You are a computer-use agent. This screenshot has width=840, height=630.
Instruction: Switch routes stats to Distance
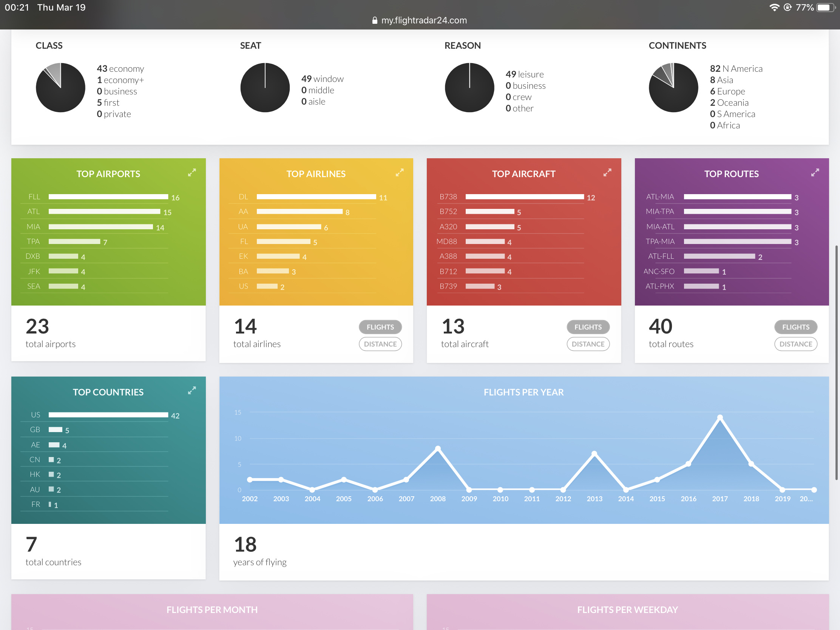point(795,344)
